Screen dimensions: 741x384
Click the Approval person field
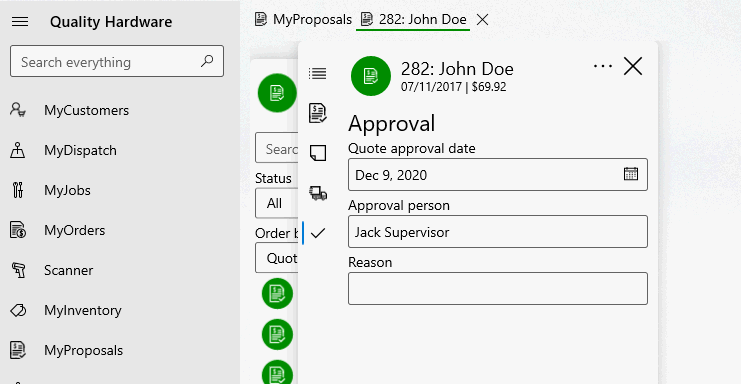[498, 231]
